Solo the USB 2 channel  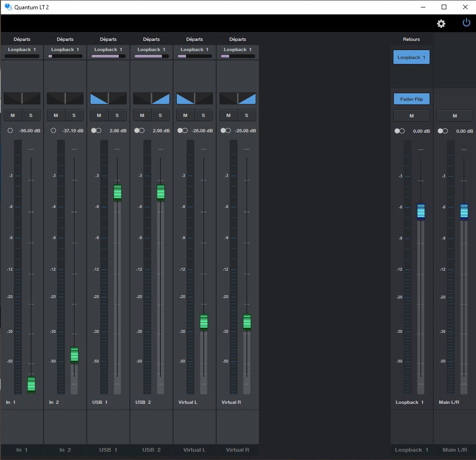click(x=160, y=115)
